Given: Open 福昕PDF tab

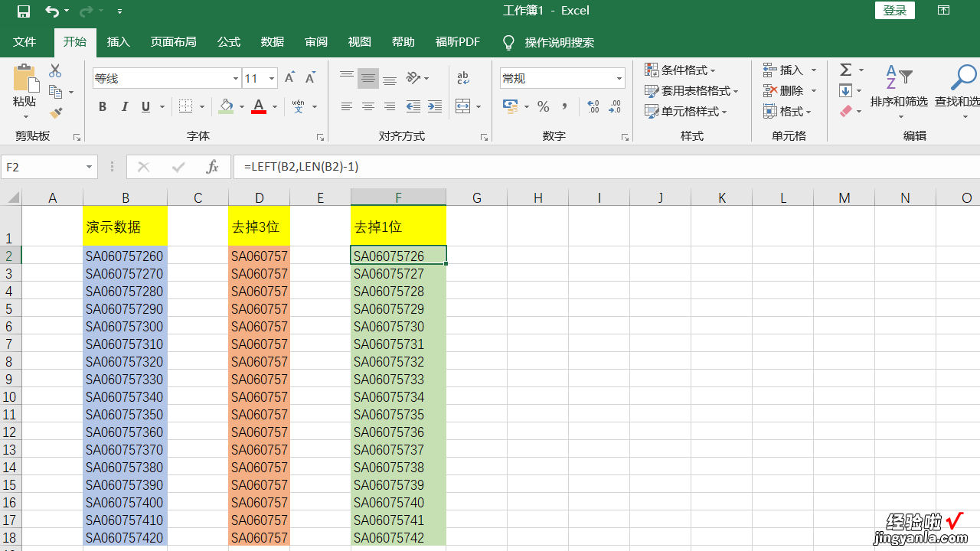Looking at the screenshot, I should click(458, 42).
